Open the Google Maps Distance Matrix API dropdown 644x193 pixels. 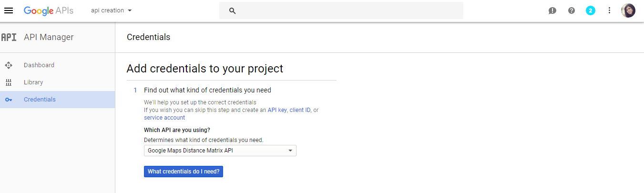coord(220,151)
